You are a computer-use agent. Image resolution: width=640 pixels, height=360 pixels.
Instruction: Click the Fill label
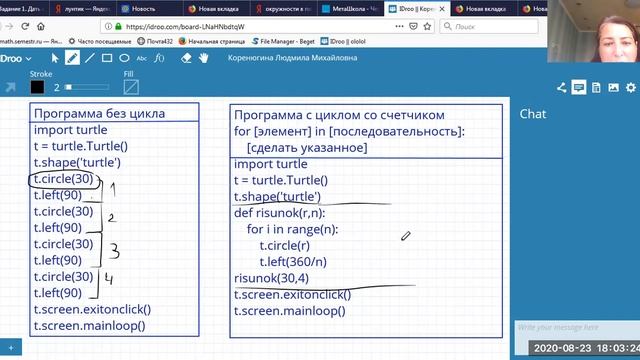(x=129, y=74)
